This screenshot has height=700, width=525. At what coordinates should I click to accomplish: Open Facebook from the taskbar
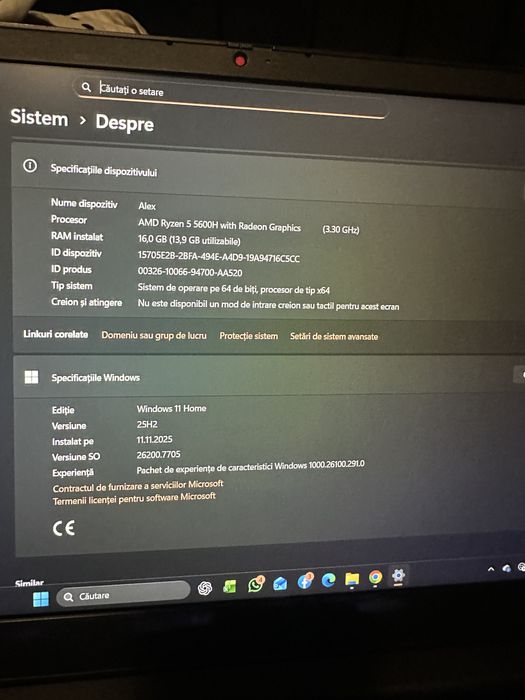305,581
